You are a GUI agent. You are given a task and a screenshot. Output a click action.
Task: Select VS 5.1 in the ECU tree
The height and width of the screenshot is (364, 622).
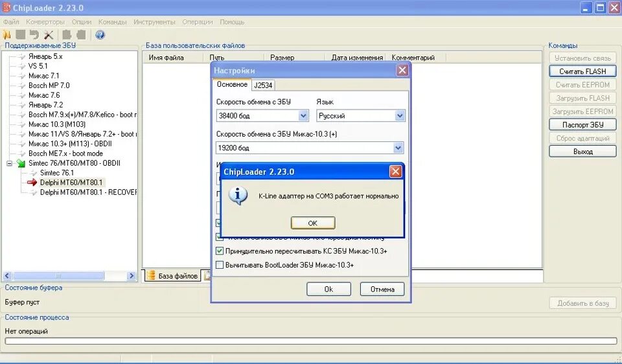(38, 66)
